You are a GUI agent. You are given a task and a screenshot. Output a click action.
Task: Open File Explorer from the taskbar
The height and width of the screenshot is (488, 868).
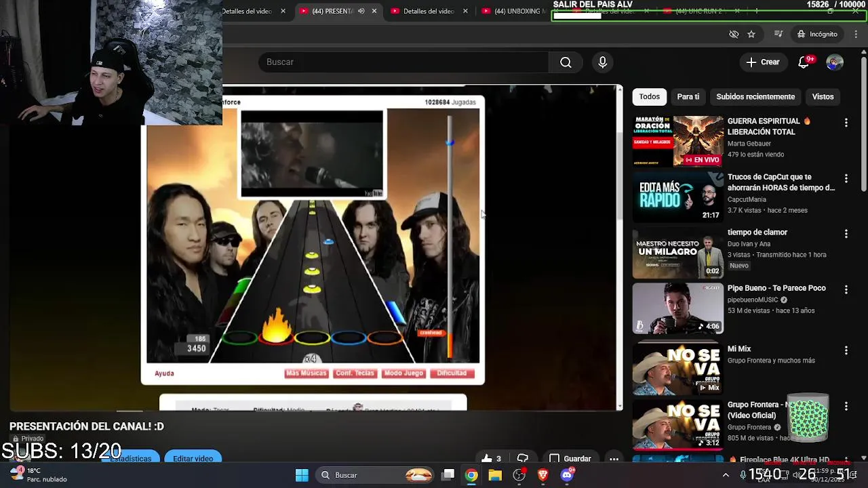tap(495, 475)
